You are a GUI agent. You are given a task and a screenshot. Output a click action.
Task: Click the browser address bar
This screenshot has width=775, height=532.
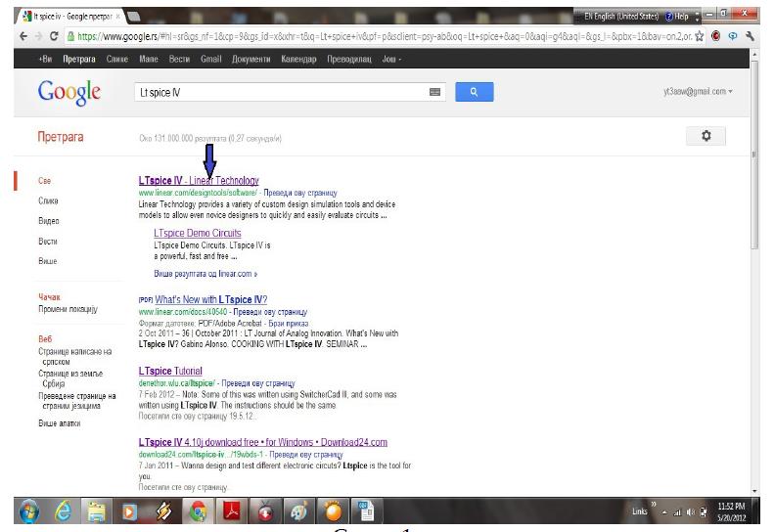point(384,36)
